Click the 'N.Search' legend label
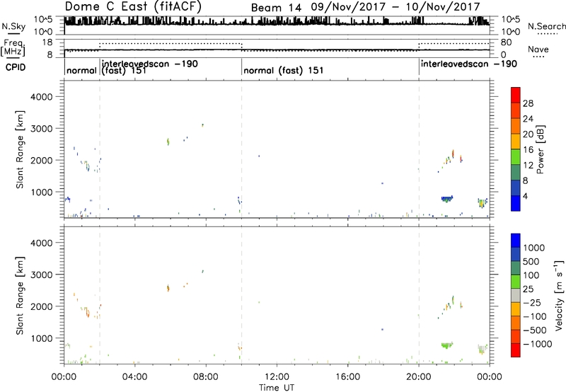The height and width of the screenshot is (392, 566). point(546,26)
